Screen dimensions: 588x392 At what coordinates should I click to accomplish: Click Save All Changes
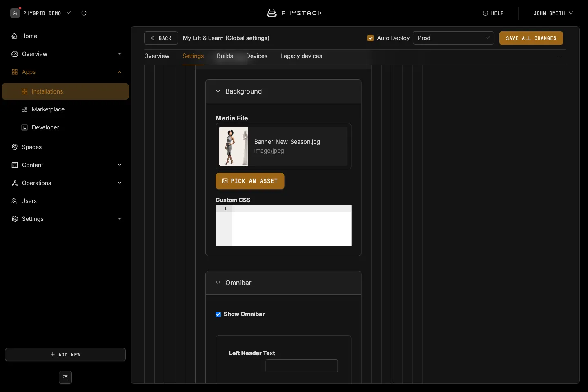(531, 38)
